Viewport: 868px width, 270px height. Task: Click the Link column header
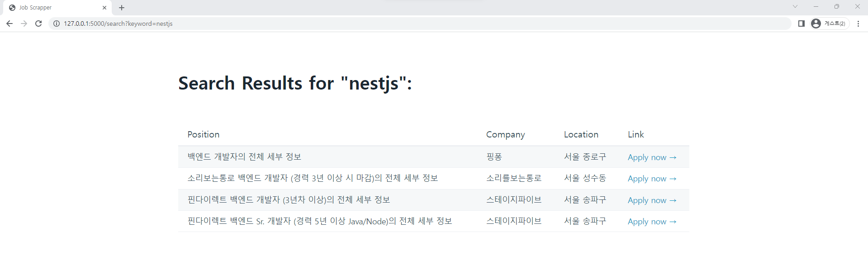636,134
